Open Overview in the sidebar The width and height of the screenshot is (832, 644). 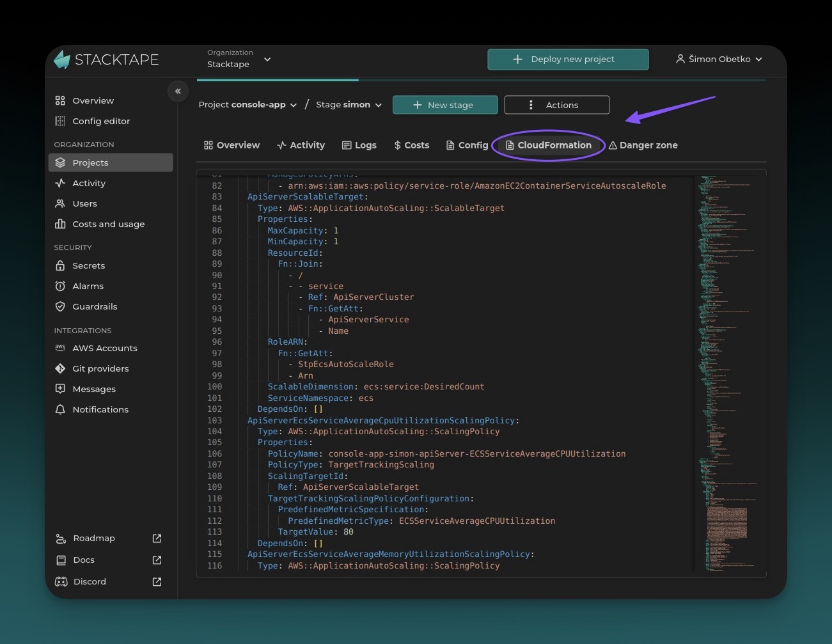point(93,100)
